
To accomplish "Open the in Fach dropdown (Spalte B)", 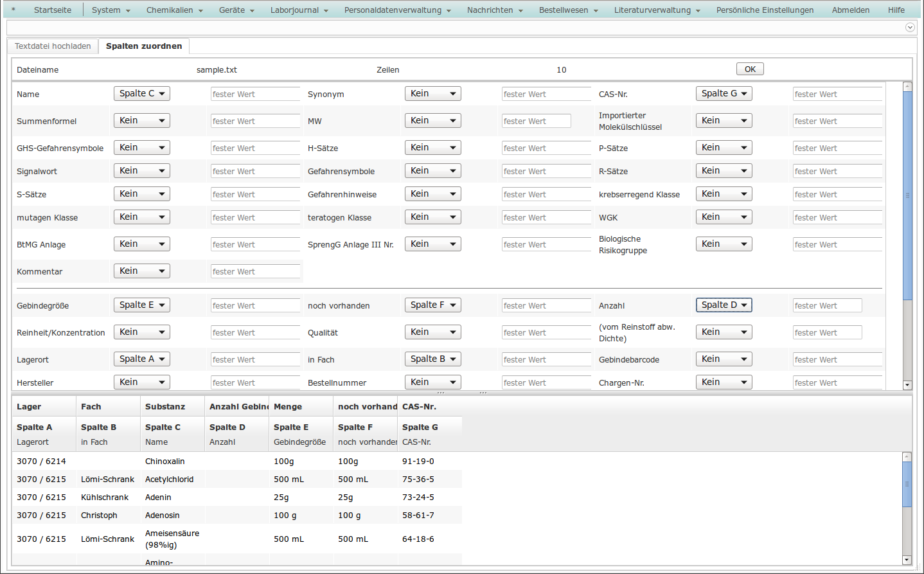I will click(x=433, y=359).
